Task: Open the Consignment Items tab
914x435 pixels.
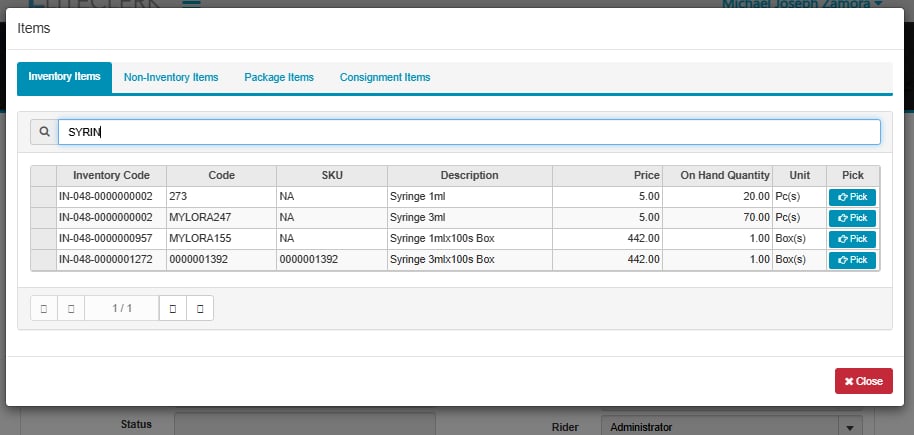Action: [385, 77]
